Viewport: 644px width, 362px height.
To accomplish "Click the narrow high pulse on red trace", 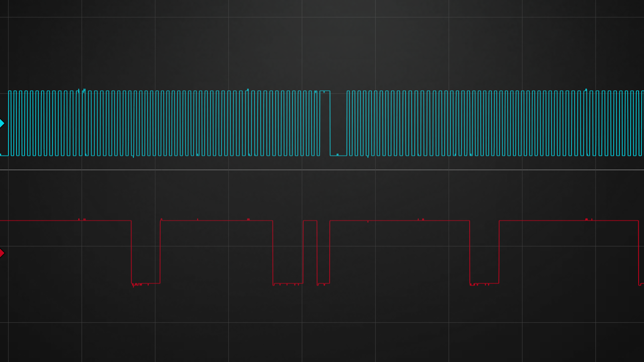I will pos(310,221).
